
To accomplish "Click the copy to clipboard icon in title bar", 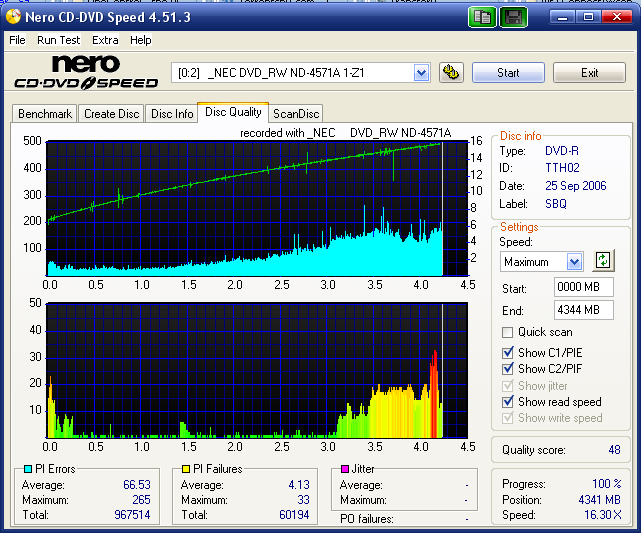I will 482,17.
